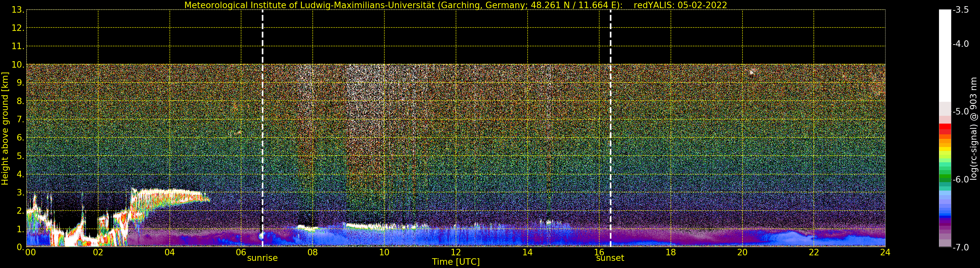
Task: Click the 'log(rc-signal) @903 nm' colorbar label
Action: point(974,128)
